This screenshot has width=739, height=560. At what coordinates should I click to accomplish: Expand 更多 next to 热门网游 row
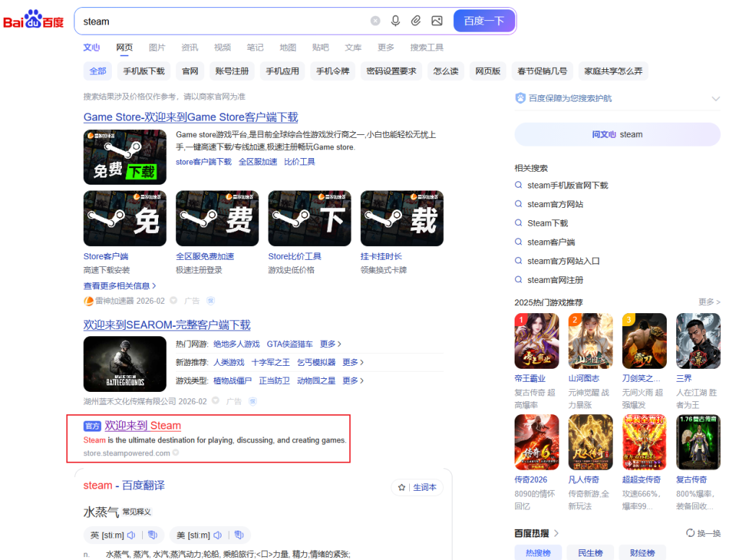tap(331, 344)
